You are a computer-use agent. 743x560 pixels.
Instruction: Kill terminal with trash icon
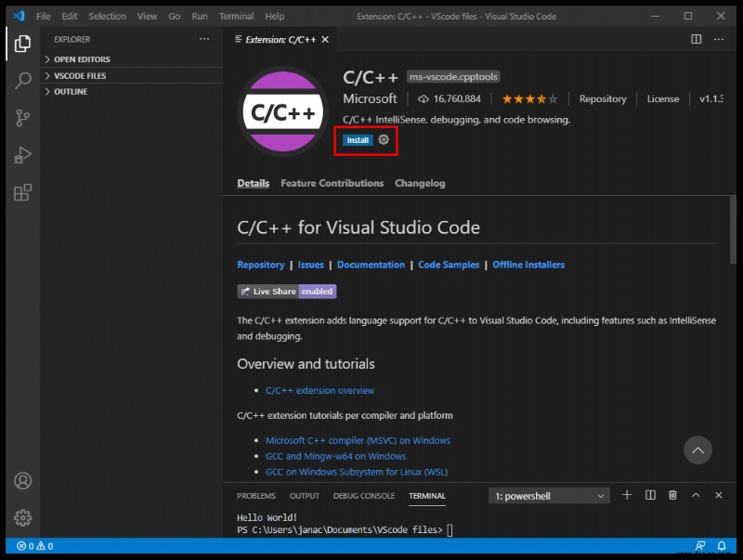(x=672, y=495)
